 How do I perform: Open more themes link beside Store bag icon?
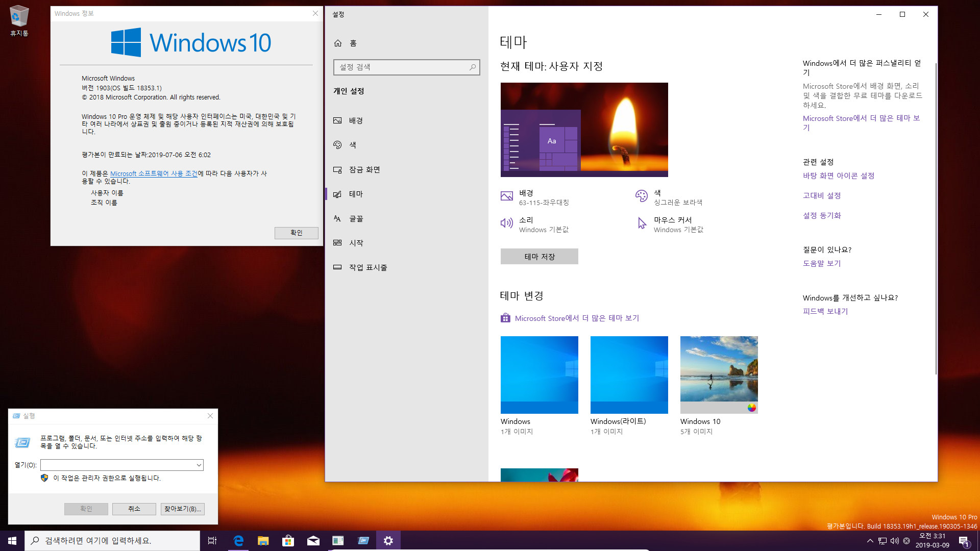(577, 318)
